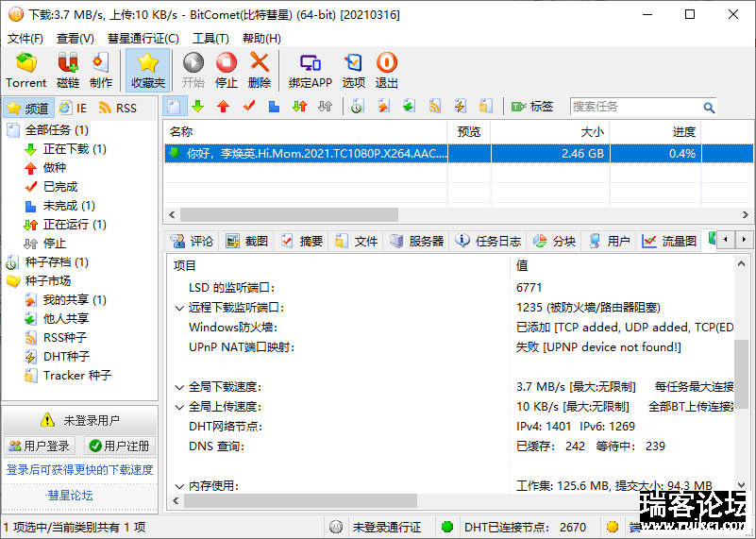The height and width of the screenshot is (539, 756).
Task: Switch to RSS tab in sidebar
Action: [118, 108]
